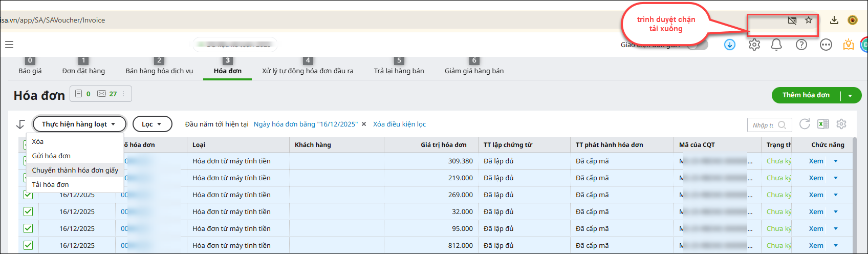This screenshot has height=254, width=868.
Task: Click the Xóa điều kiện lọc link
Action: pyautogui.click(x=399, y=124)
